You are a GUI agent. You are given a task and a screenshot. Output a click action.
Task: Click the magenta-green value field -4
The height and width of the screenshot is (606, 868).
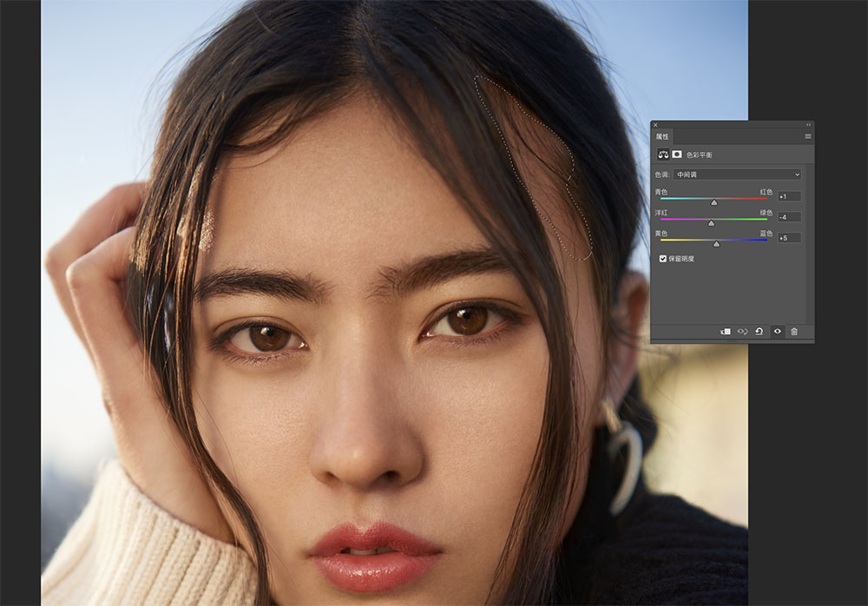click(x=789, y=217)
